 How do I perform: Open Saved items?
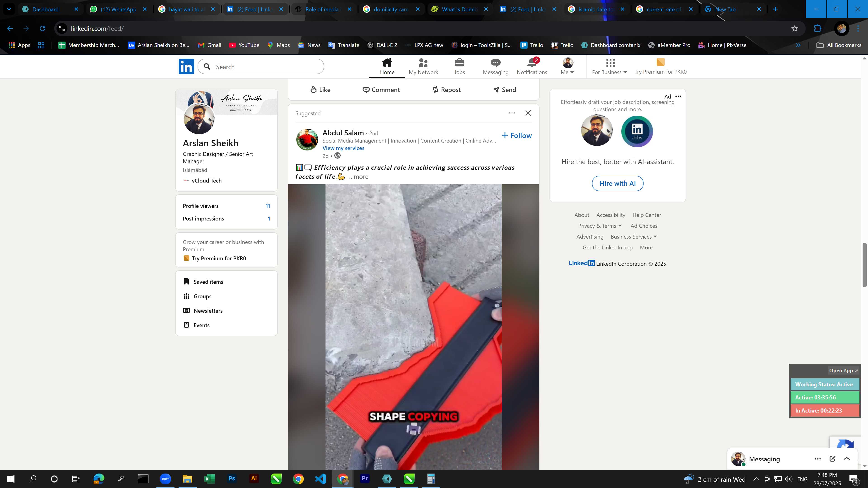(x=203, y=282)
